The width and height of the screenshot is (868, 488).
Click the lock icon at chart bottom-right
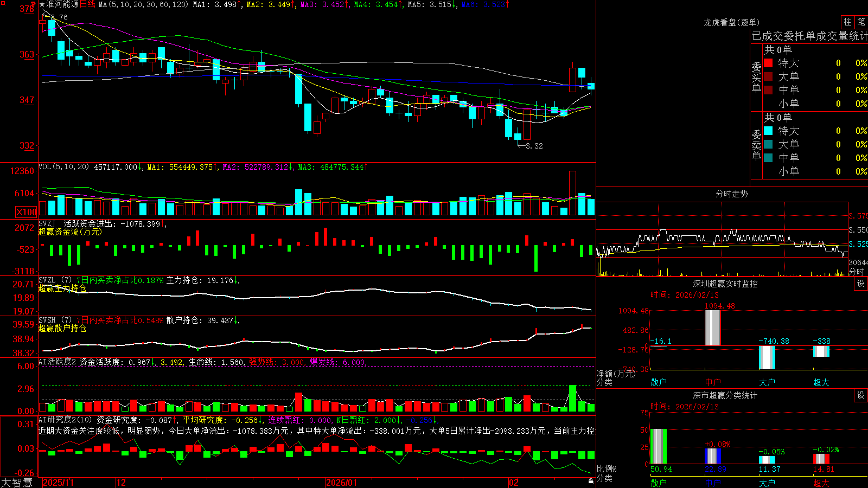(x=591, y=481)
